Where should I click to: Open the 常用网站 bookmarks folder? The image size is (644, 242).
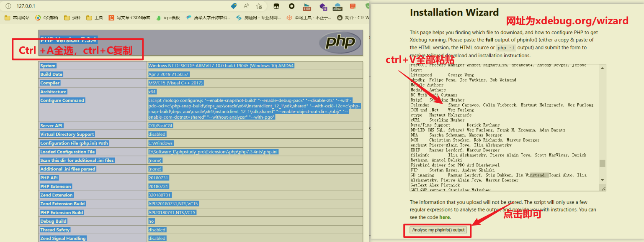(17, 18)
